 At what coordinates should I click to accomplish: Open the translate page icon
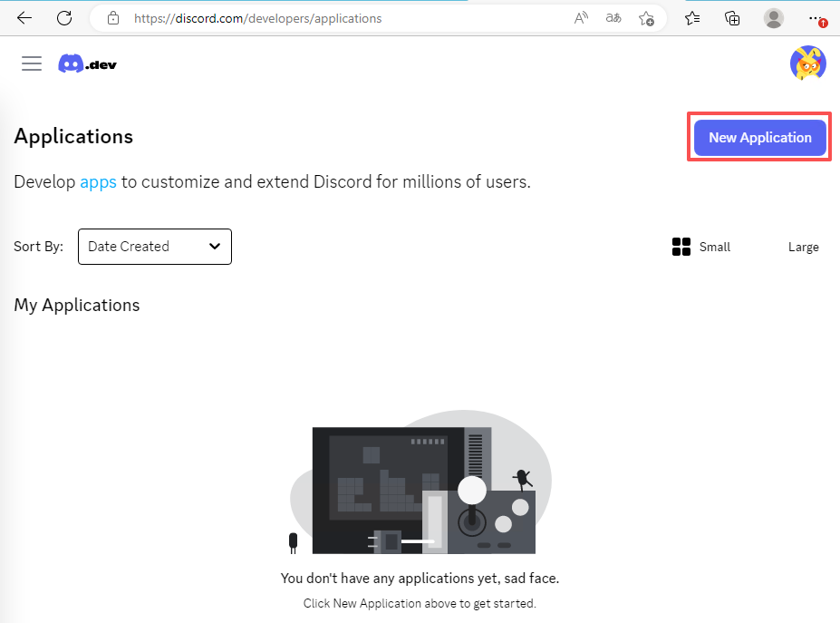click(x=613, y=18)
